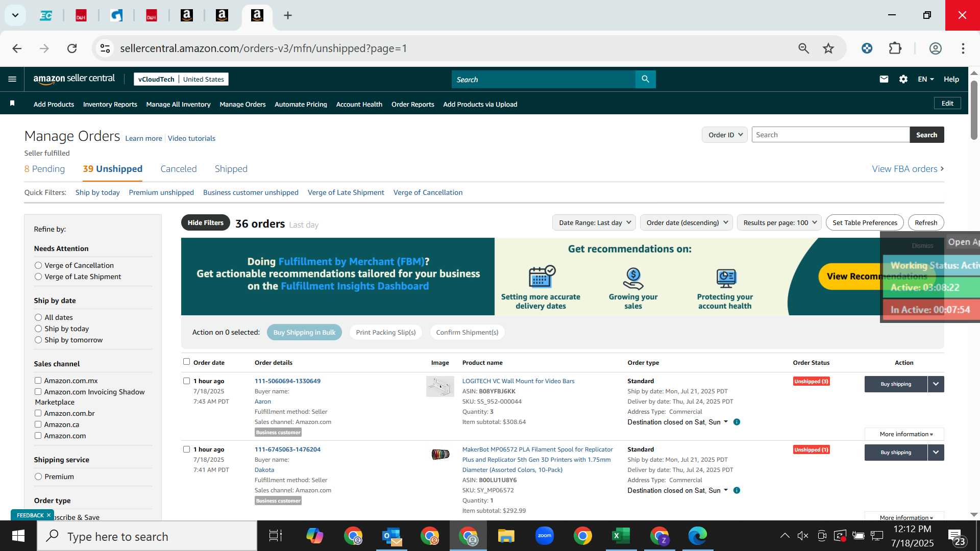
Task: Open Order Reports in nav bar
Action: point(412,104)
